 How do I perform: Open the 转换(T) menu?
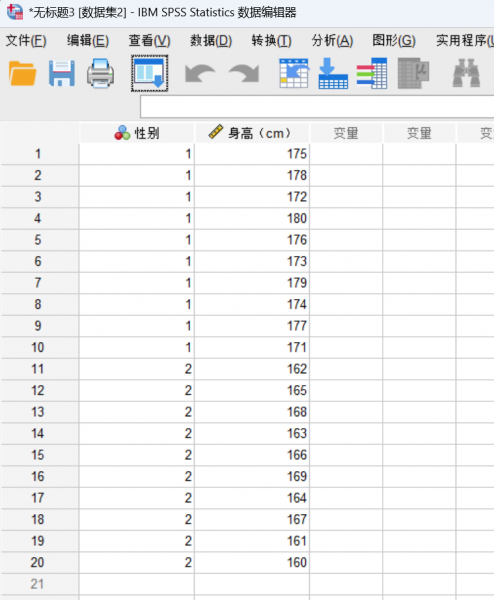(x=271, y=41)
